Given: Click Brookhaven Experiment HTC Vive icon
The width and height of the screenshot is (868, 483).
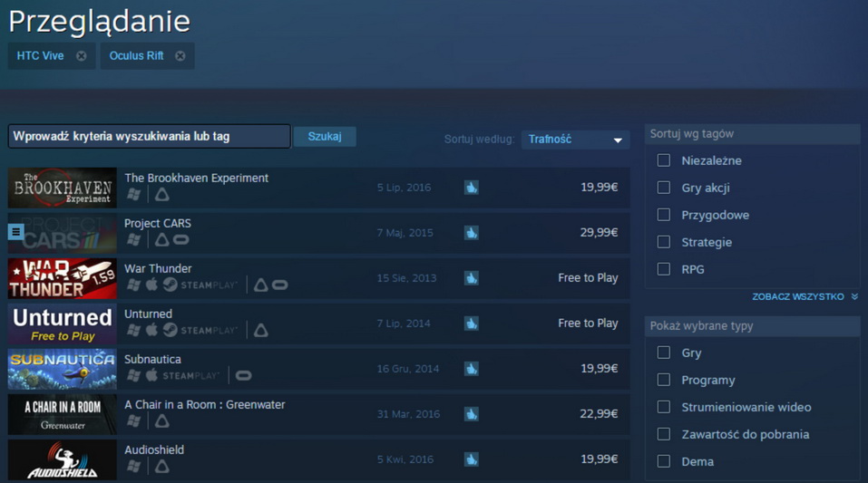Looking at the screenshot, I should tap(161, 195).
